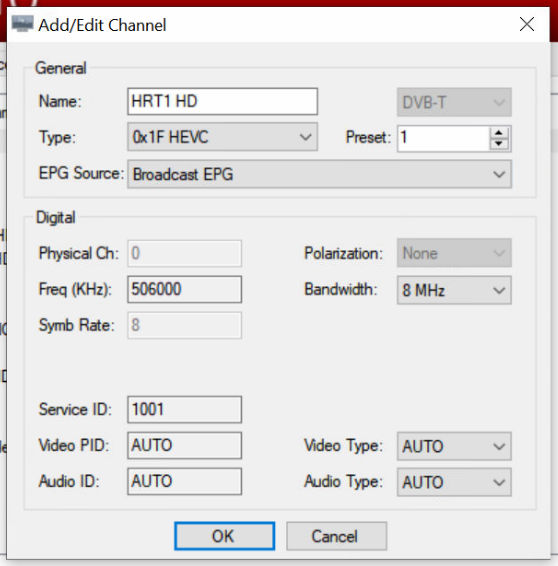Open the Bandwidth dropdown showing 8 MHz
The width and height of the screenshot is (558, 566).
click(x=454, y=290)
